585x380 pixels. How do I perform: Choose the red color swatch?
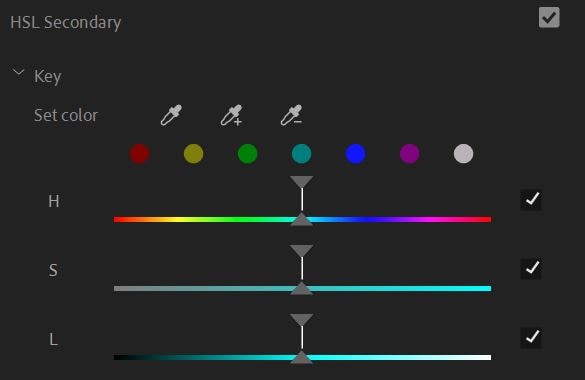click(x=140, y=154)
